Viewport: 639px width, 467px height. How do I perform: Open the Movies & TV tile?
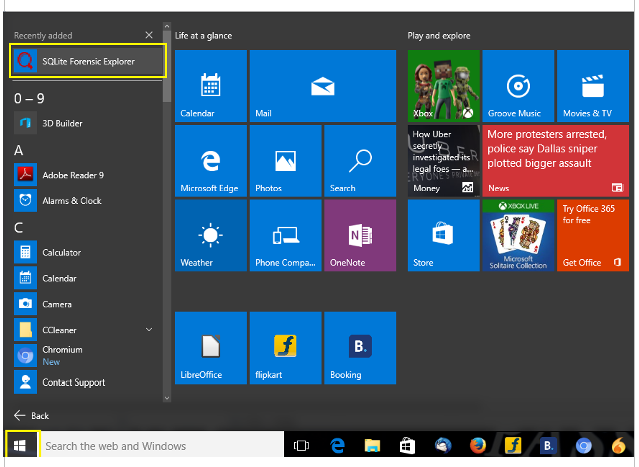[x=593, y=86]
